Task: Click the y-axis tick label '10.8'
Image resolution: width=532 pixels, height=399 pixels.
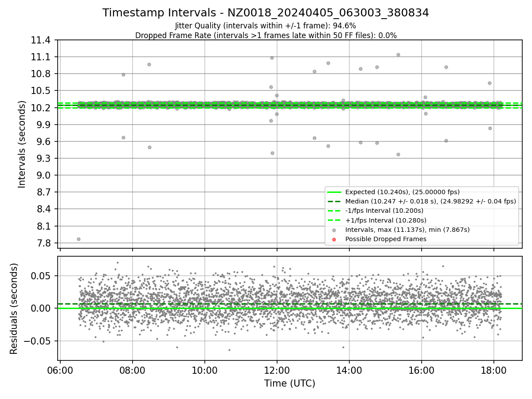Action: pos(41,74)
